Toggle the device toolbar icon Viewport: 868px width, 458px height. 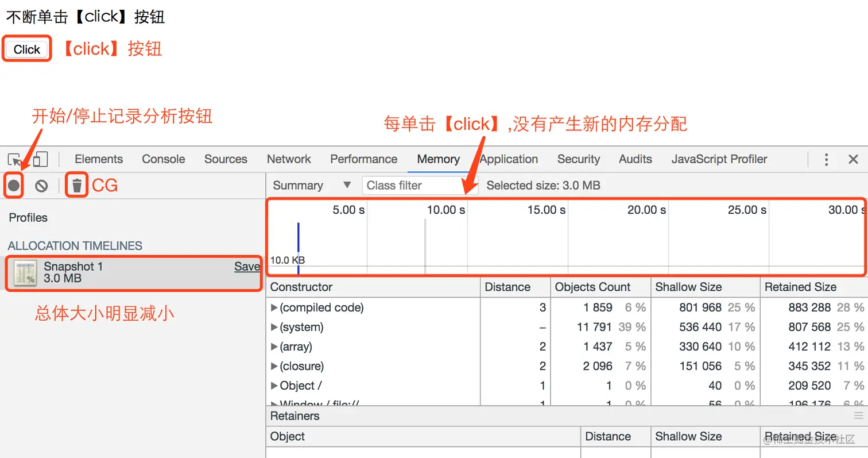(x=40, y=159)
